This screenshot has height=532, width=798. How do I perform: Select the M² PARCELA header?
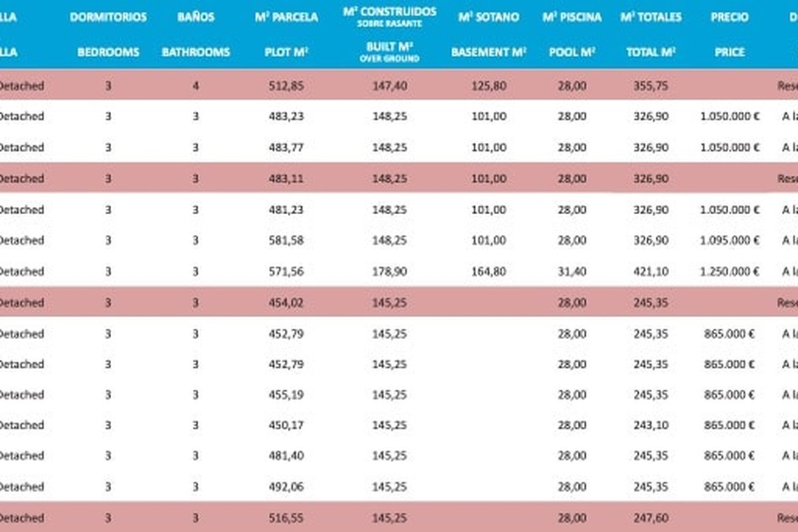click(286, 17)
